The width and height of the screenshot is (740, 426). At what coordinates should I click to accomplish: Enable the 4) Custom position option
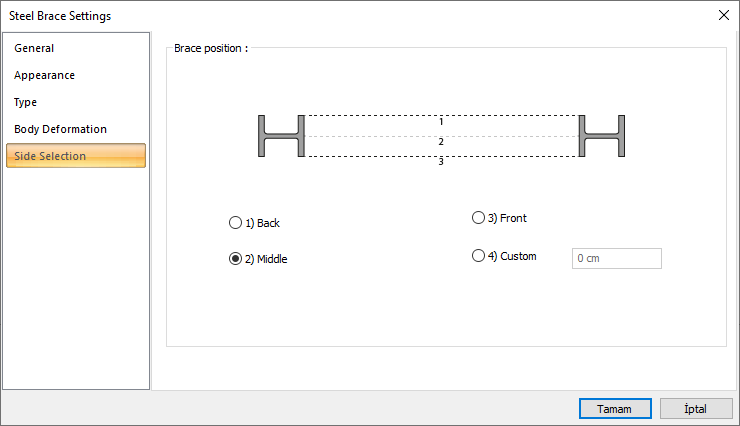click(x=478, y=256)
